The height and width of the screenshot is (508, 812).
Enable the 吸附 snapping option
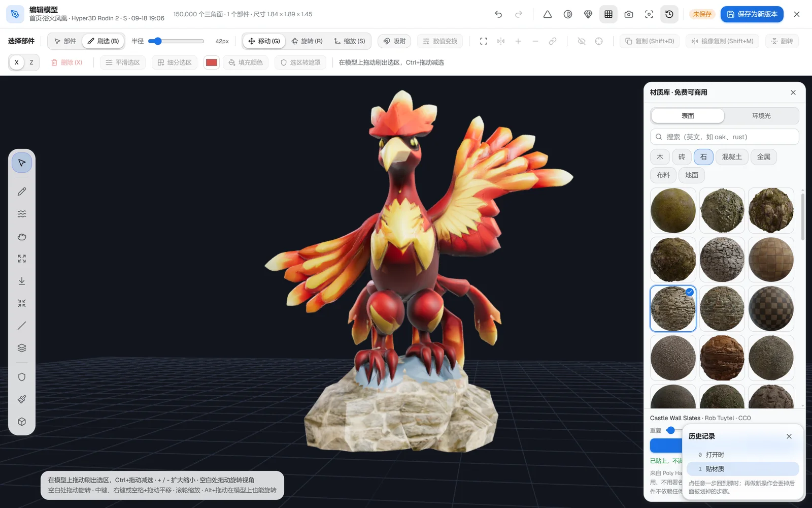pyautogui.click(x=394, y=41)
